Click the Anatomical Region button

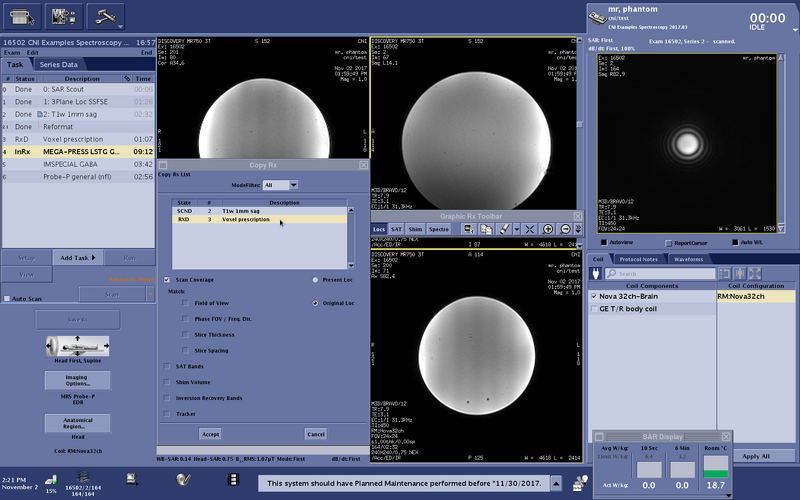(78, 423)
